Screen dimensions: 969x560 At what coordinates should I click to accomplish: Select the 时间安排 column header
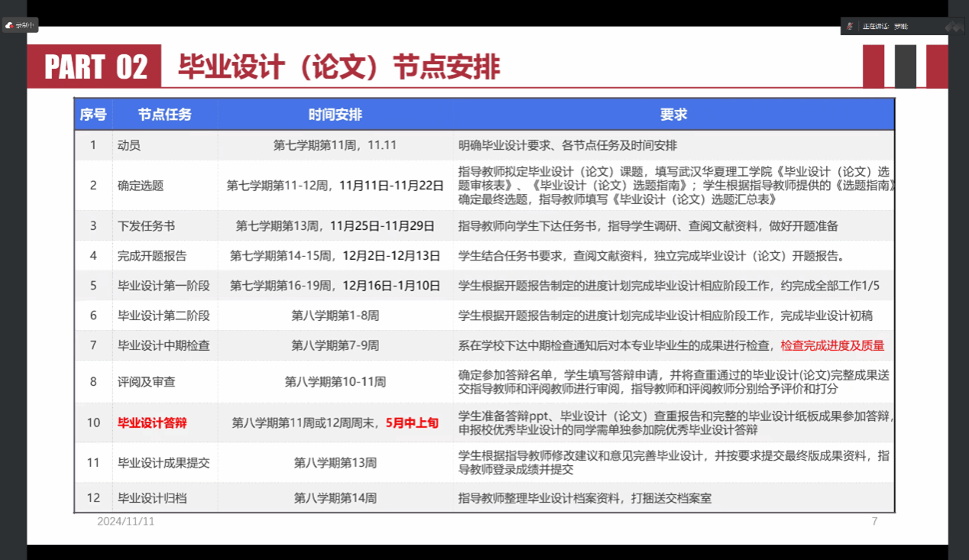coord(335,115)
